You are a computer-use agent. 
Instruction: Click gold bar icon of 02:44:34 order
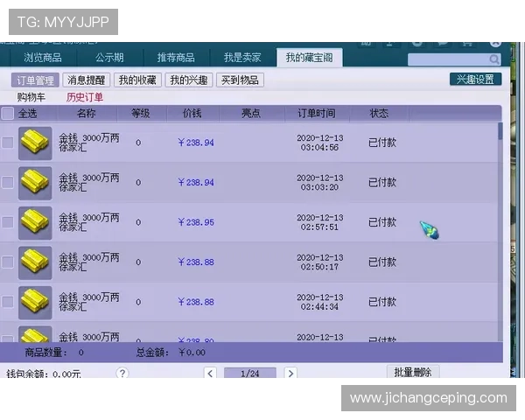click(x=35, y=303)
